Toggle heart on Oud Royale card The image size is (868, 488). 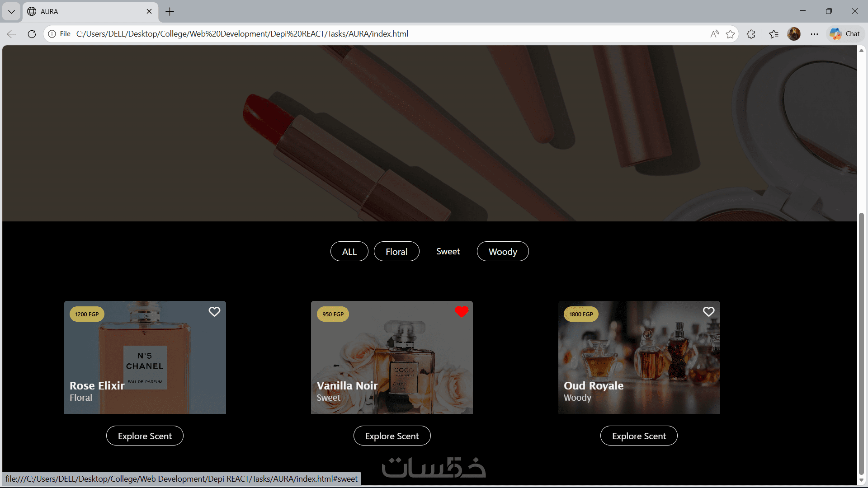708,312
